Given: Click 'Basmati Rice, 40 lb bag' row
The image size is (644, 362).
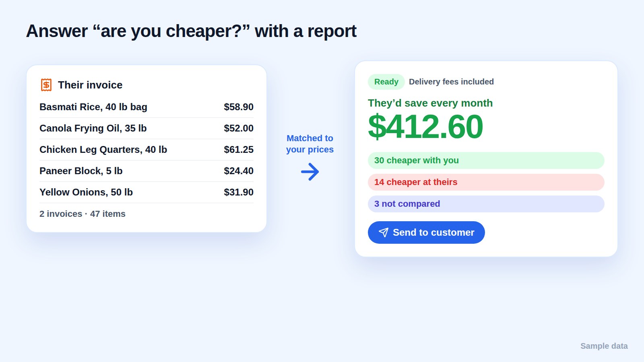Looking at the screenshot, I should click(147, 107).
